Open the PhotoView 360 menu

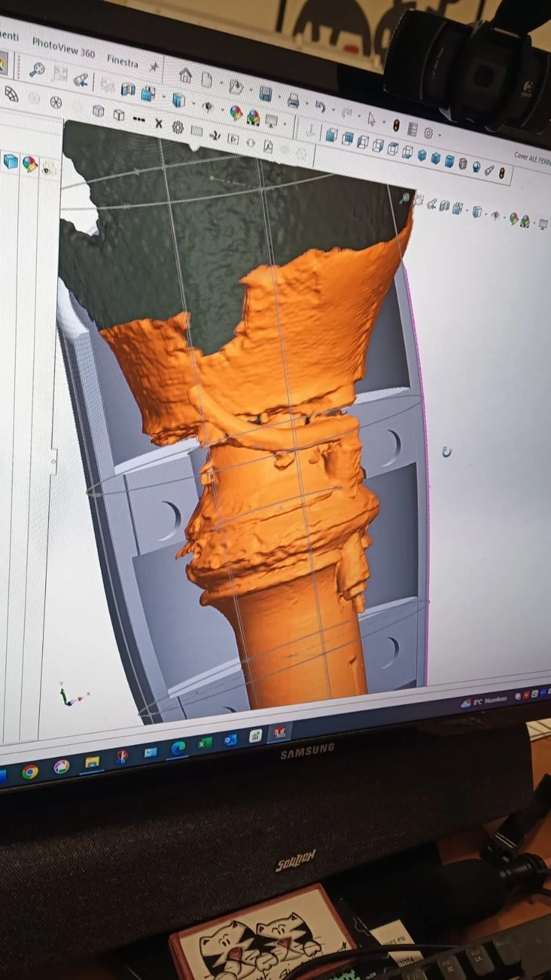(x=63, y=48)
